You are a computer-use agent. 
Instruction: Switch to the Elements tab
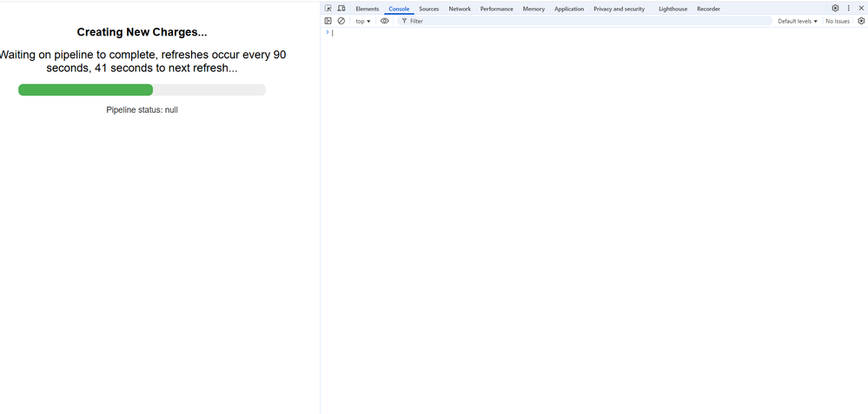(x=367, y=9)
